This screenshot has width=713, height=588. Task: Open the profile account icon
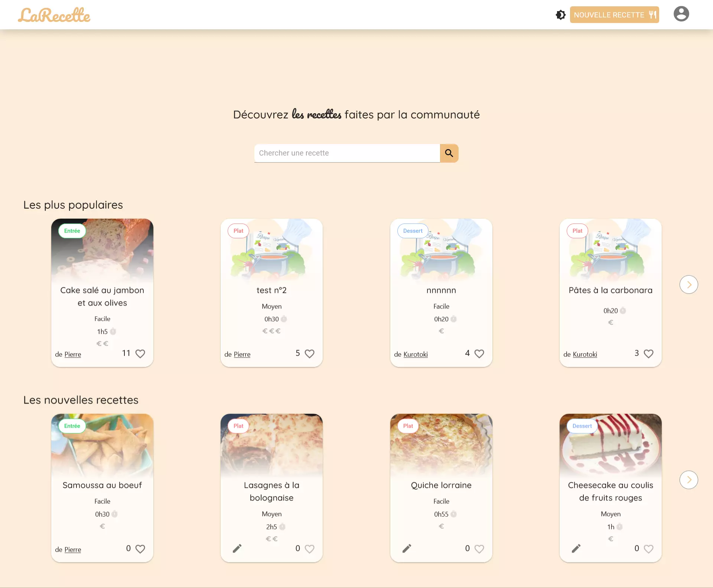coord(681,14)
